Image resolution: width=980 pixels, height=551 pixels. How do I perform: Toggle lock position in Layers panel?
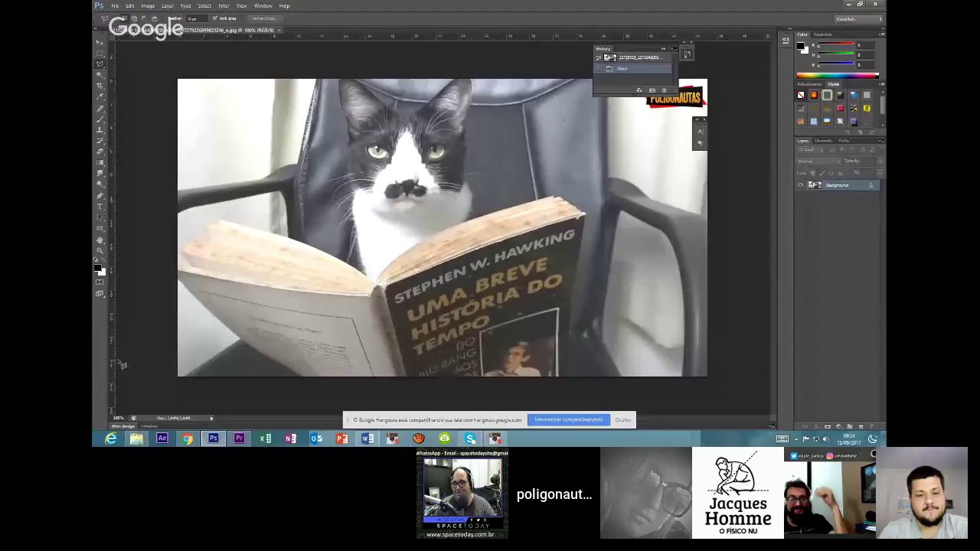[829, 173]
